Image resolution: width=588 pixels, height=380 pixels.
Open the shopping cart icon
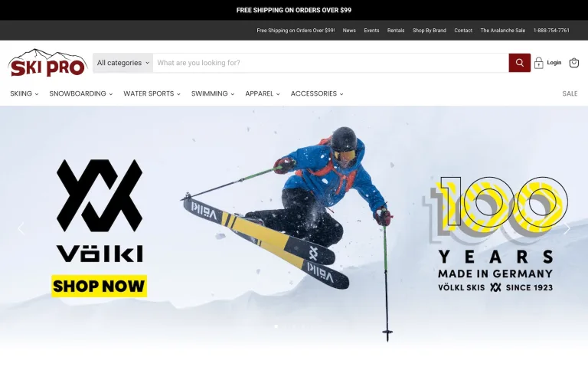573,63
